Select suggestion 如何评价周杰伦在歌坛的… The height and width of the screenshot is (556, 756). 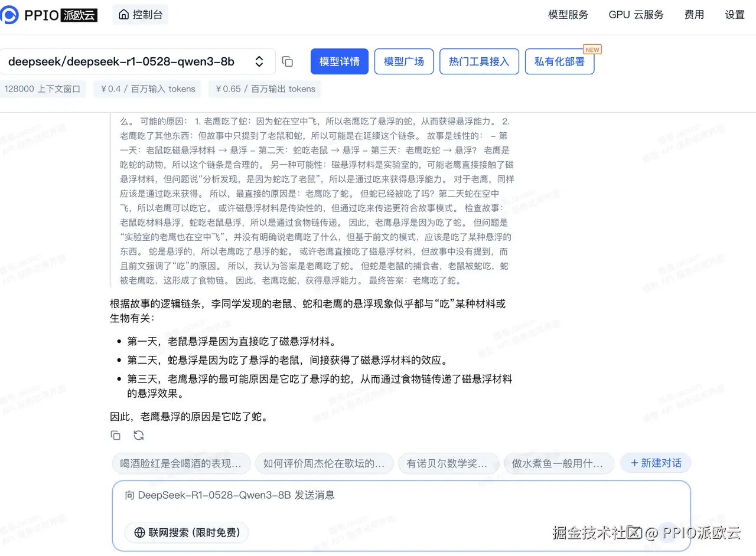(324, 463)
